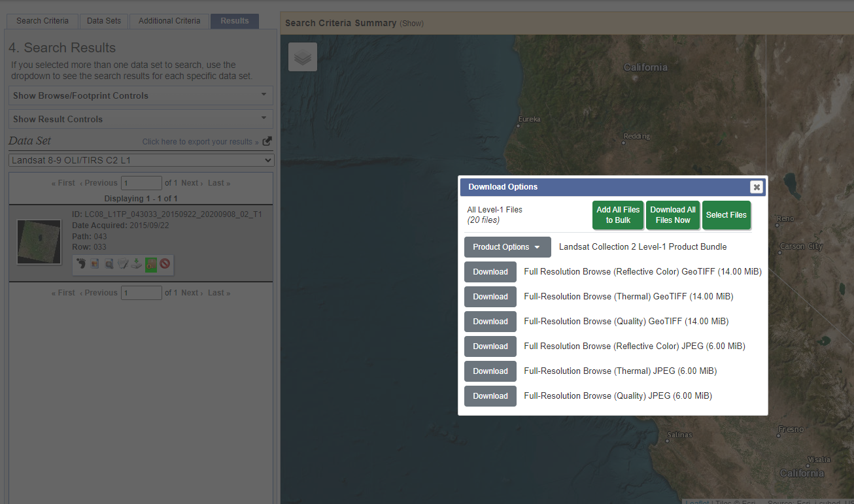Click the export results external-link icon

(267, 141)
